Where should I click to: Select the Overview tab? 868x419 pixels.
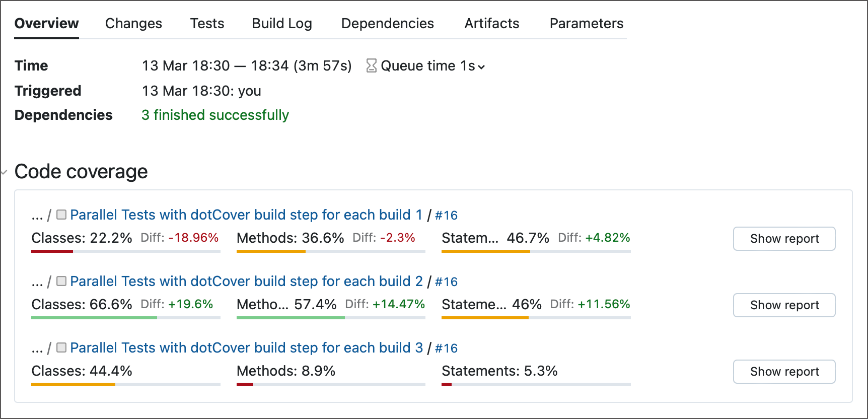click(x=46, y=23)
